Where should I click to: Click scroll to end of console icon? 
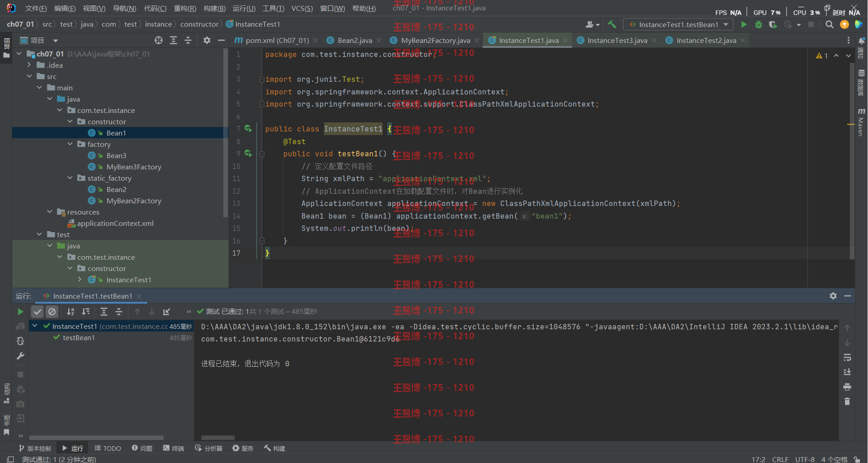[847, 372]
